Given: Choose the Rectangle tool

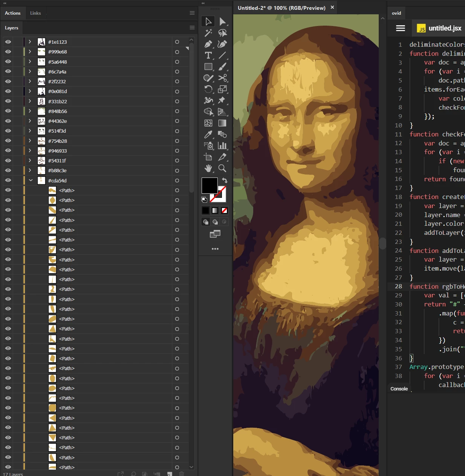Looking at the screenshot, I should (x=208, y=67).
